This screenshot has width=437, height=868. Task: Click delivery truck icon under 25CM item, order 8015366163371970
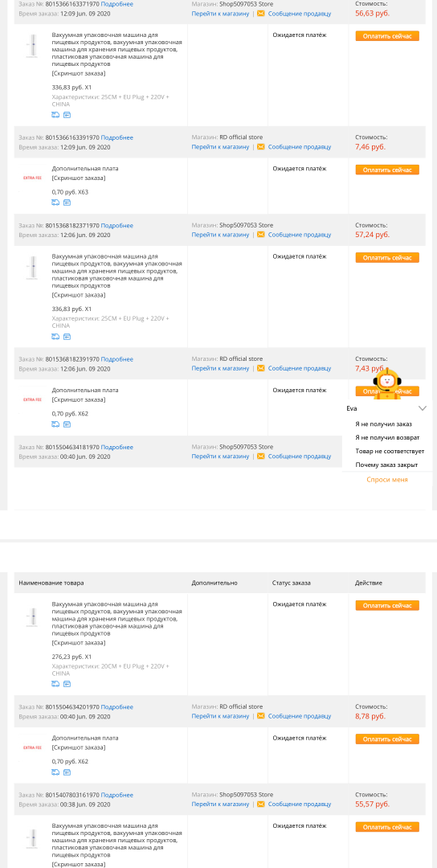pos(55,115)
